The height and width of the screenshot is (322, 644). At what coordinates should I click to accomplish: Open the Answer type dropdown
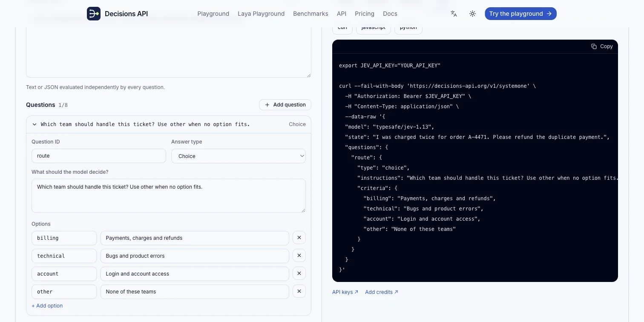click(239, 156)
